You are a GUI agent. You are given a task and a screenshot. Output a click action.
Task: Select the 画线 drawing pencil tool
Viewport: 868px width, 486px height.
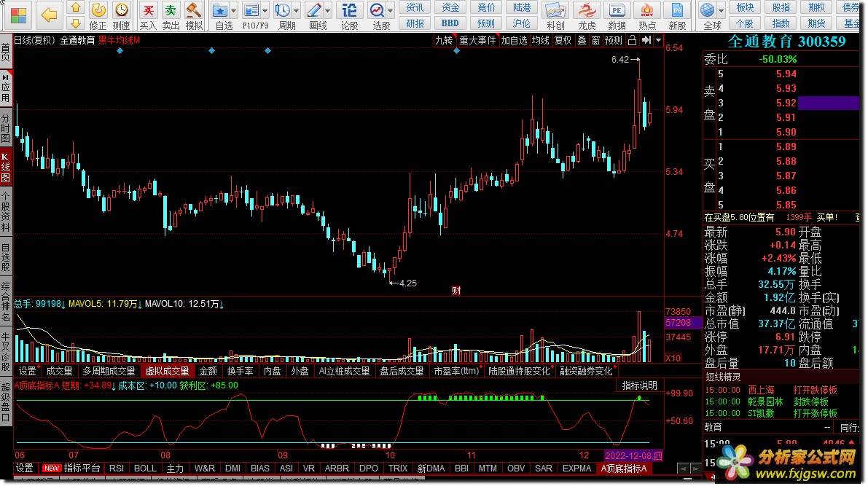click(x=314, y=10)
